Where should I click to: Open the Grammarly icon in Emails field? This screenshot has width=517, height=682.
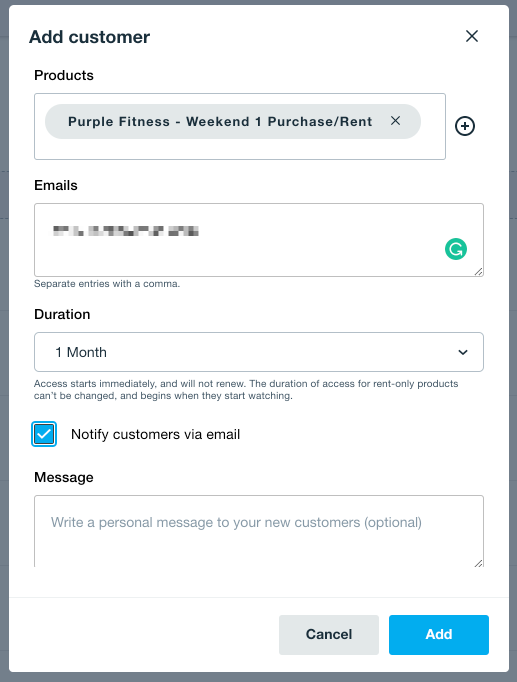(x=456, y=249)
